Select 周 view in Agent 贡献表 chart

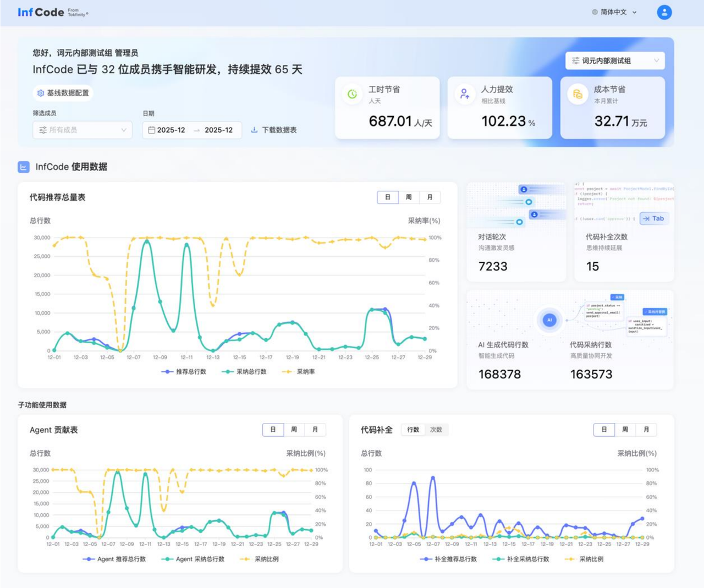(294, 430)
